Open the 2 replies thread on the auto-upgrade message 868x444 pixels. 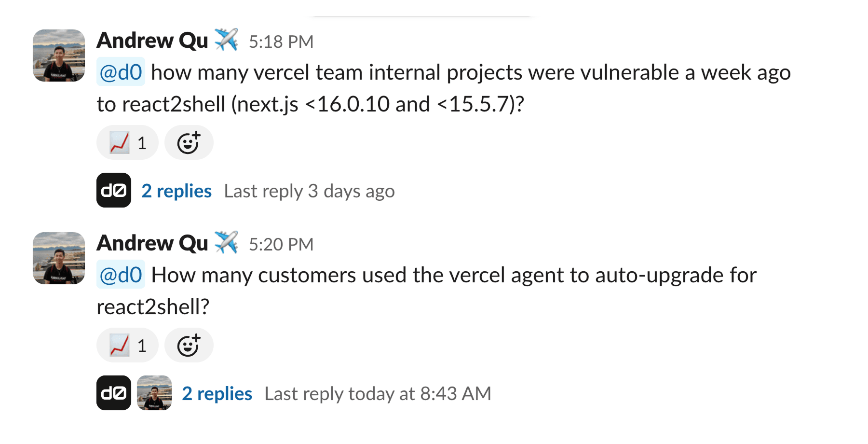[x=216, y=393]
